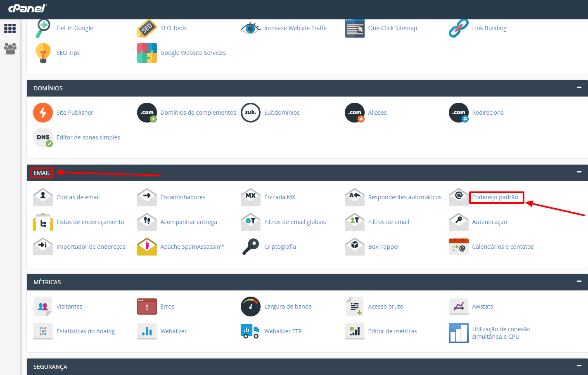Collapse the MÉTRICAS section

point(579,281)
